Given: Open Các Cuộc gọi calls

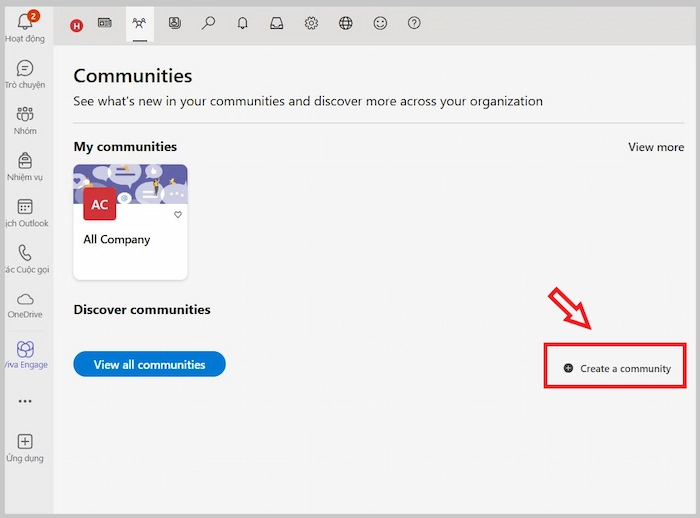Looking at the screenshot, I should pyautogui.click(x=25, y=259).
